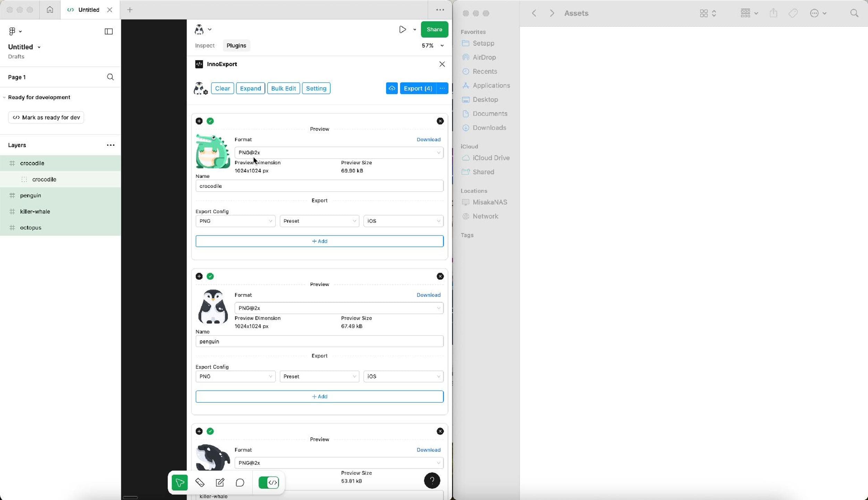Click the Present play icon
The image size is (868, 500).
[x=402, y=30]
